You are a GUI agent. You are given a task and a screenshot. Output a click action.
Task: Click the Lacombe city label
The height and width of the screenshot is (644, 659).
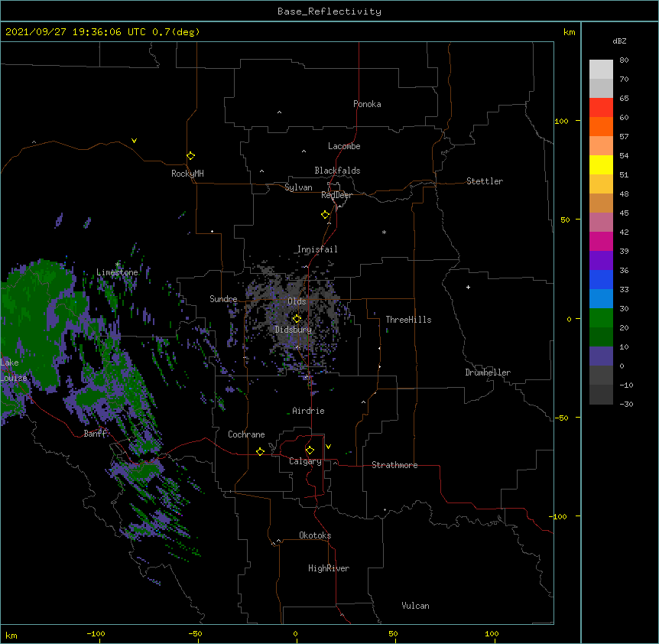click(344, 146)
